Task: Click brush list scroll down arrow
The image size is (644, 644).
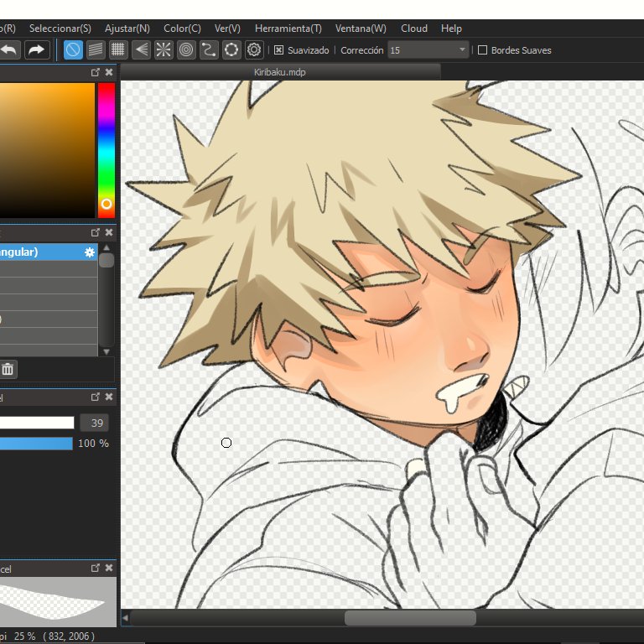Action: tap(106, 352)
